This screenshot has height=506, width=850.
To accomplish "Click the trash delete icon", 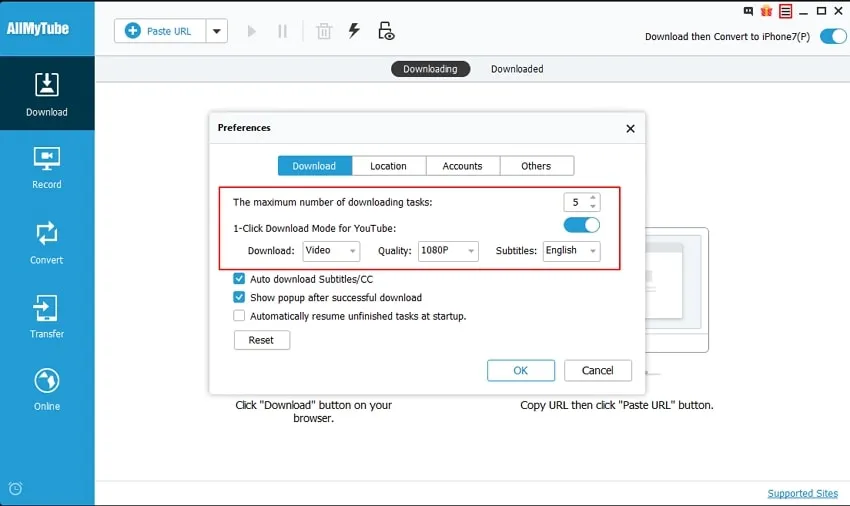I will [324, 31].
